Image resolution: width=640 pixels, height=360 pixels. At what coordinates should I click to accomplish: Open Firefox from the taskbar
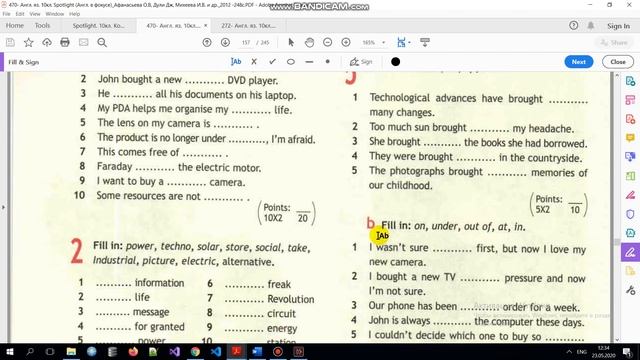pyautogui.click(x=133, y=351)
